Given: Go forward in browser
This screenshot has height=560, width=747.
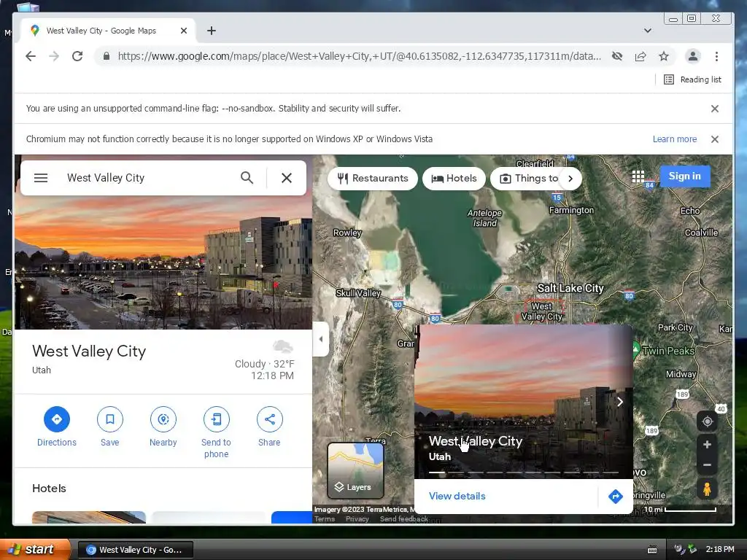Looking at the screenshot, I should tap(54, 56).
